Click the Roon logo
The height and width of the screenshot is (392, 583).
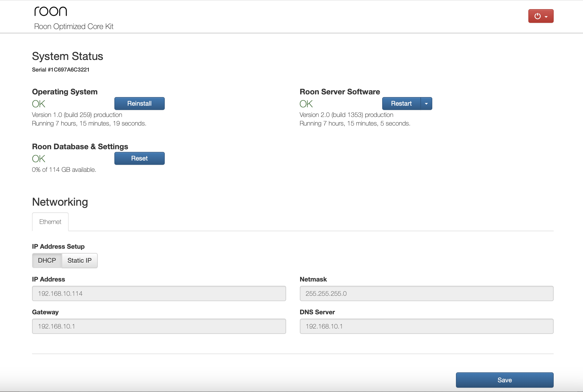[x=51, y=12]
